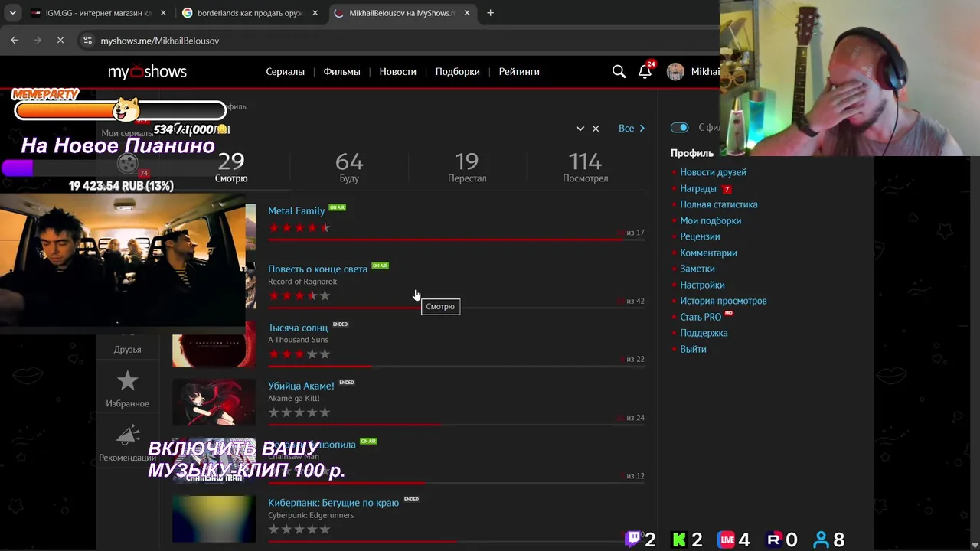Select the 19 Перестал tab
Screen dimensions: 980x551
click(x=467, y=168)
